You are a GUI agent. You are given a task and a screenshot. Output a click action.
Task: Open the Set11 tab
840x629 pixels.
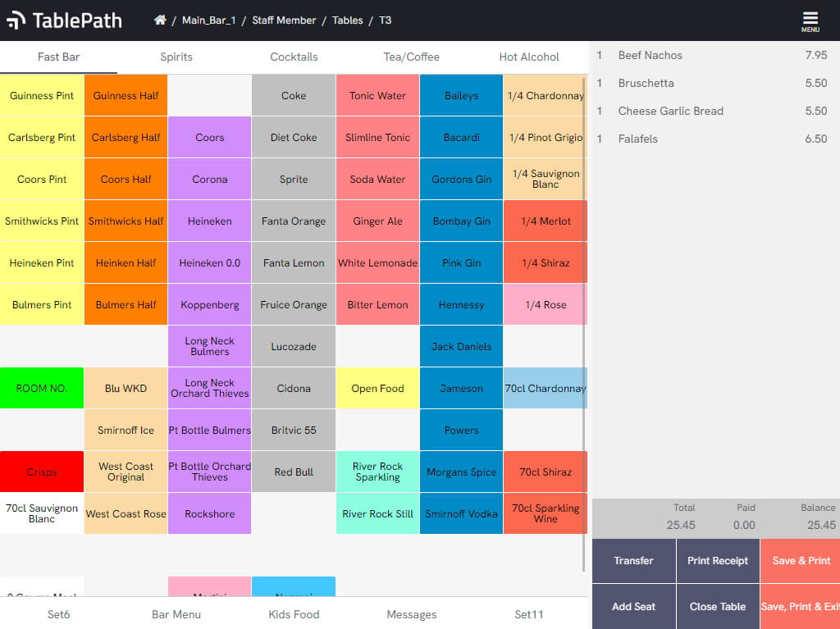pyautogui.click(x=529, y=614)
